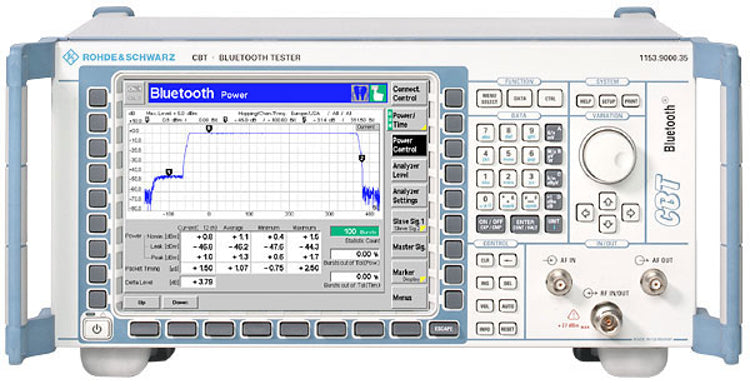Tap the down arrow cursor key
The image size is (750, 384).
pos(607,223)
